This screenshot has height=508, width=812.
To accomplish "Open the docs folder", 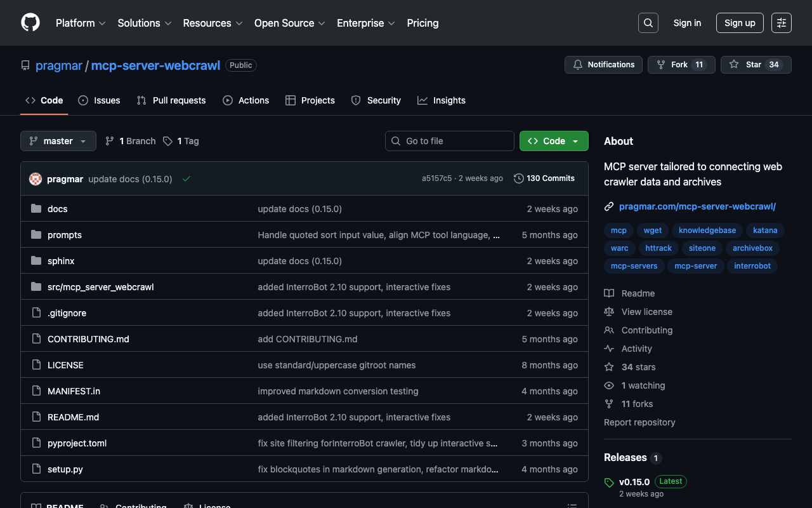I will click(x=57, y=209).
